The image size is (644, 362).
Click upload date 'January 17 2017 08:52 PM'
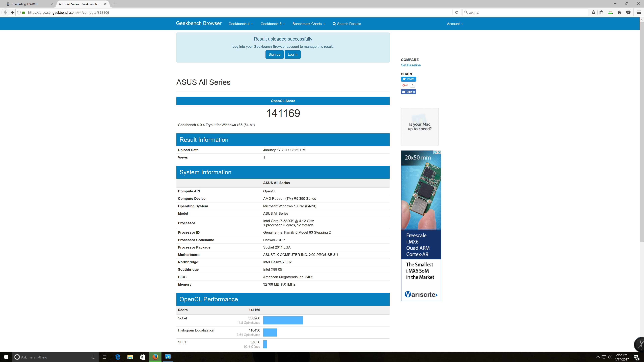[x=284, y=150]
